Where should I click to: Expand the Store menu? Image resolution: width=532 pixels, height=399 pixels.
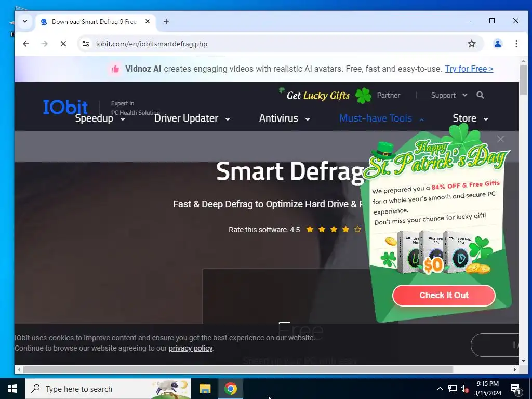pos(471,118)
